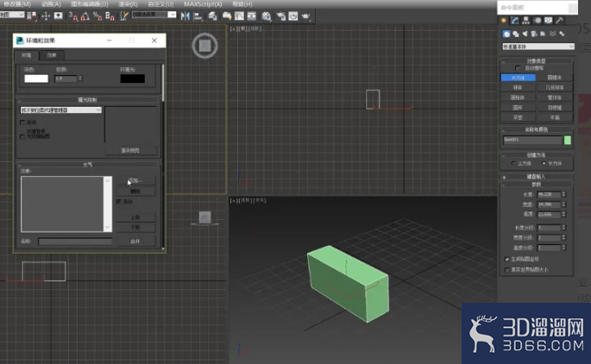Collapse the 大气 rollout in dialog
The image size is (591, 364).
(88, 165)
